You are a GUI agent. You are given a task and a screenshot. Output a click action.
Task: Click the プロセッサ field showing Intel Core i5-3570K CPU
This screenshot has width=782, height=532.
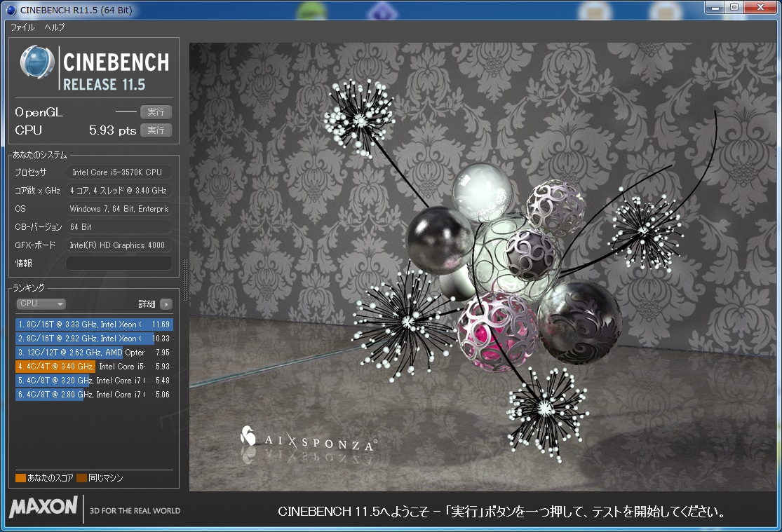click(x=119, y=172)
